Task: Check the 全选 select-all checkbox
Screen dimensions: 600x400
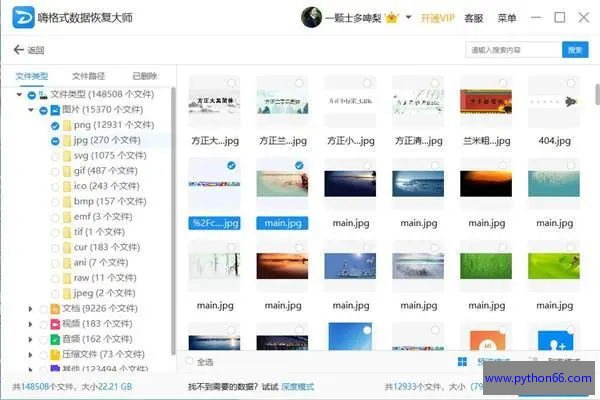Action: pyautogui.click(x=189, y=361)
